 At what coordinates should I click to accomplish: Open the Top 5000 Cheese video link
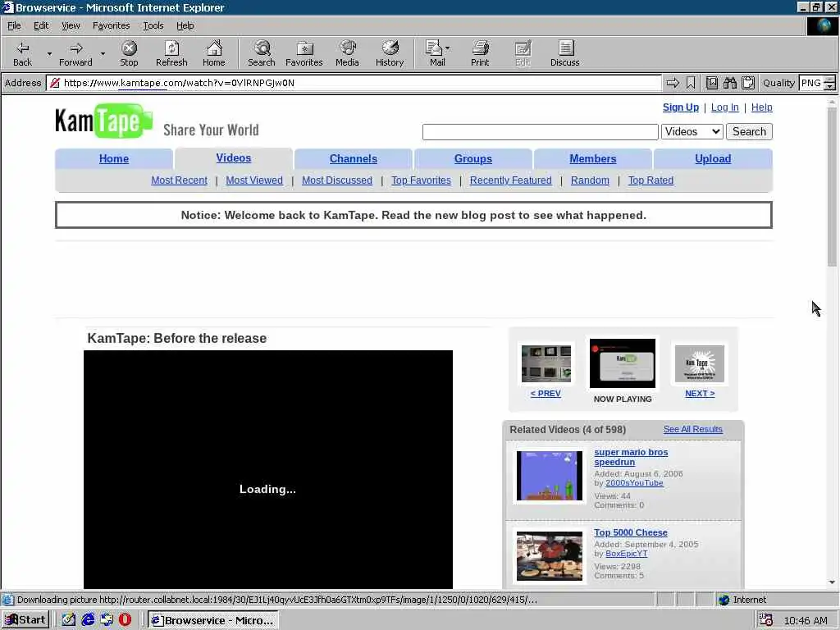tap(631, 532)
